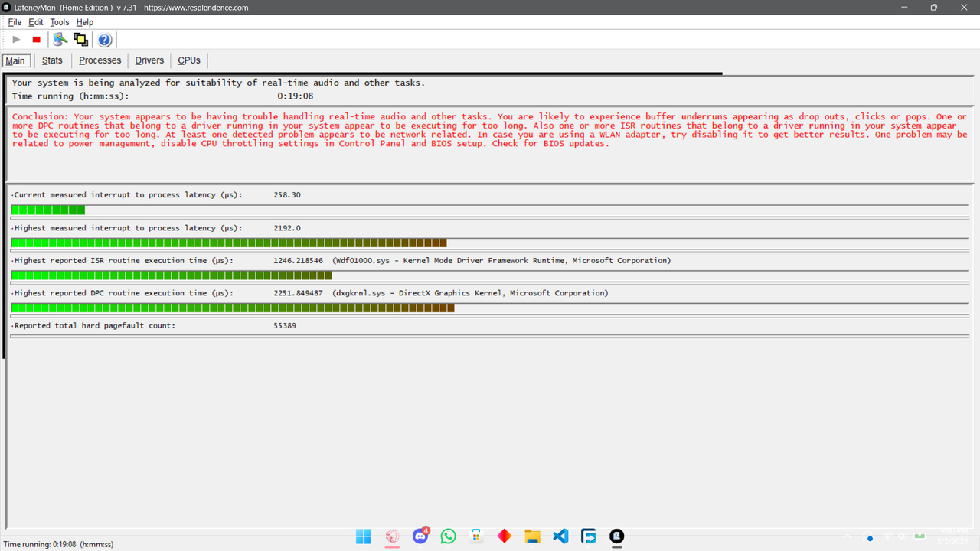Open Discord from the taskbar
The width and height of the screenshot is (980, 551).
tap(420, 536)
